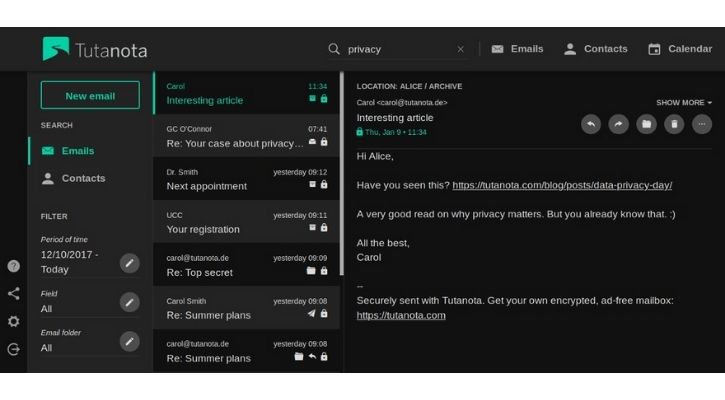Click the logout icon in left rail
Screen dimensions: 725x400
coord(13,349)
